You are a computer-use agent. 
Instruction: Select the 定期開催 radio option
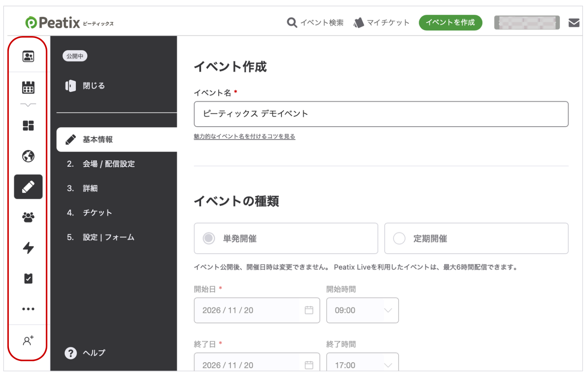tap(476, 238)
